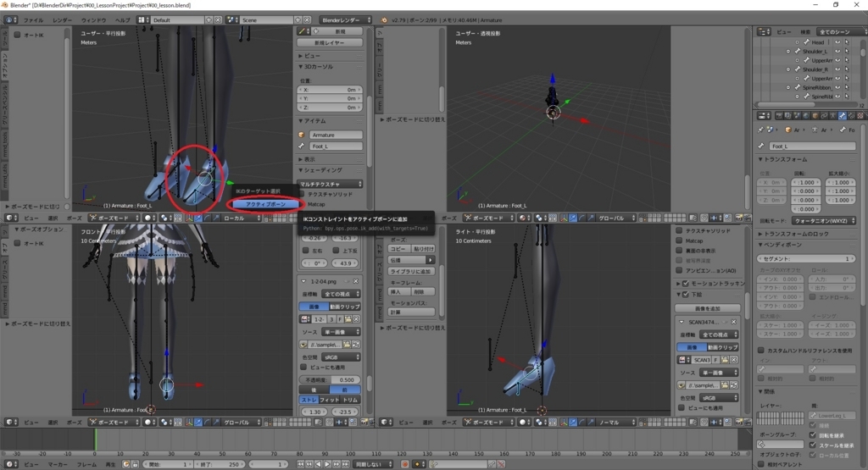
Task: Open the ローカル orientation dropdown
Action: point(242,218)
